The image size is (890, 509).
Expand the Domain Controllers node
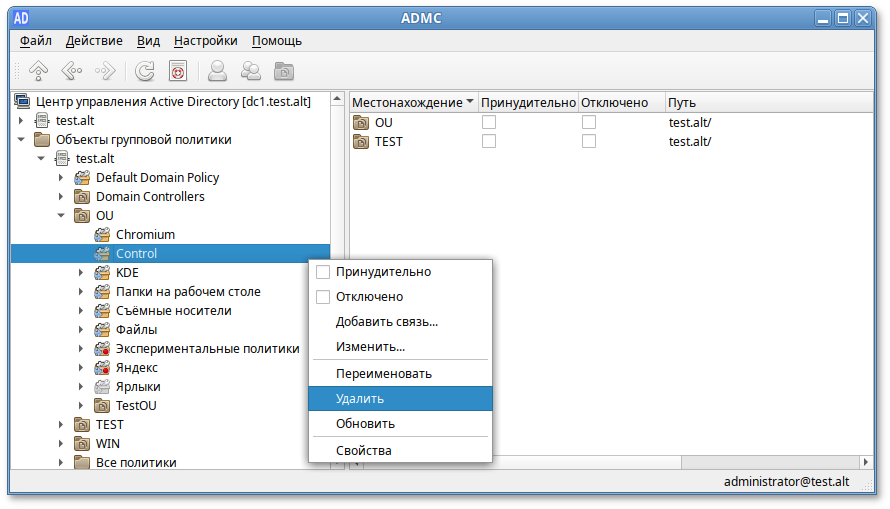(61, 197)
